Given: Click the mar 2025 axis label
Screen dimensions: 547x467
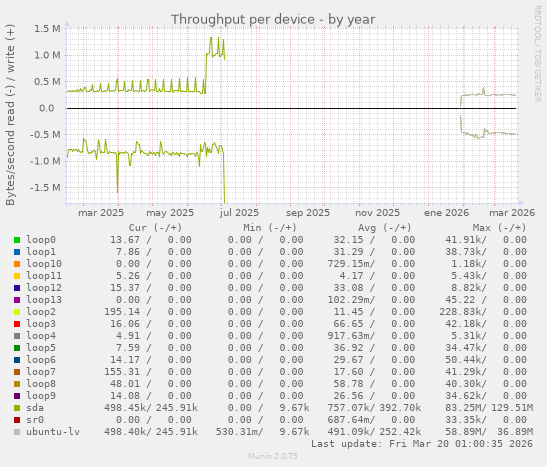Looking at the screenshot, I should pos(101,213).
